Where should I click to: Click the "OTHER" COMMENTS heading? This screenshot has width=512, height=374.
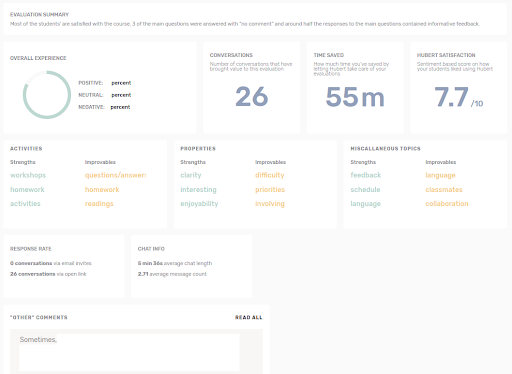[x=39, y=317]
